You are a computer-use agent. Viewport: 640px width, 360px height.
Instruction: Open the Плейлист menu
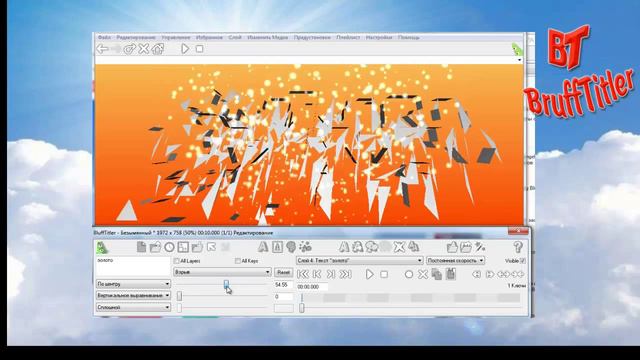tap(348, 37)
